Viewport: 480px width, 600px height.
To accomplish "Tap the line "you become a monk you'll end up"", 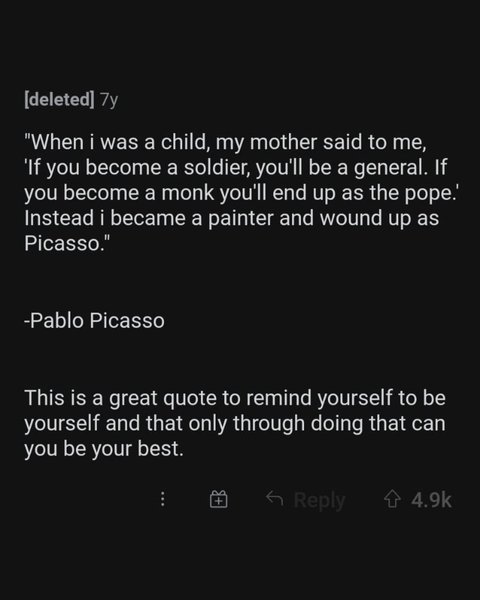I will pos(241,193).
